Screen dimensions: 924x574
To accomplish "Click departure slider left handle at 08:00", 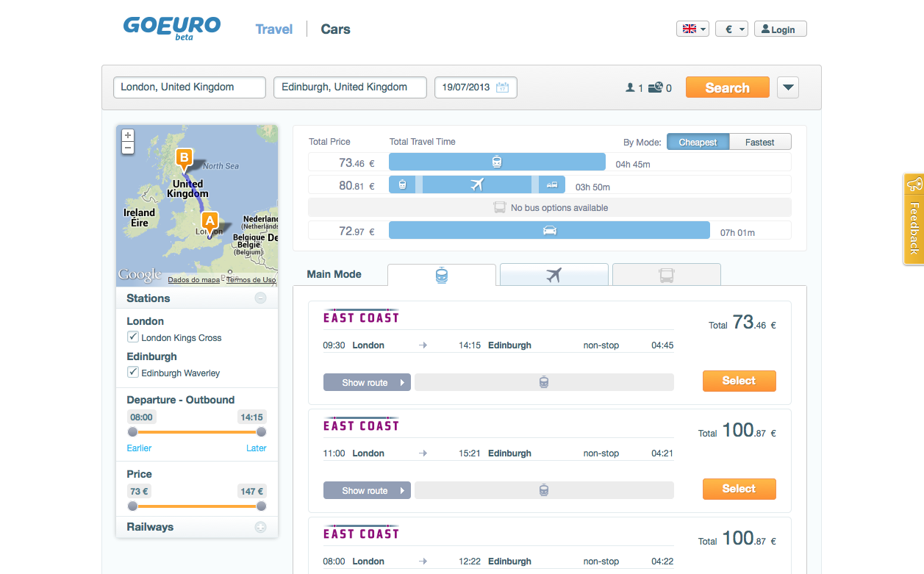I will [132, 432].
